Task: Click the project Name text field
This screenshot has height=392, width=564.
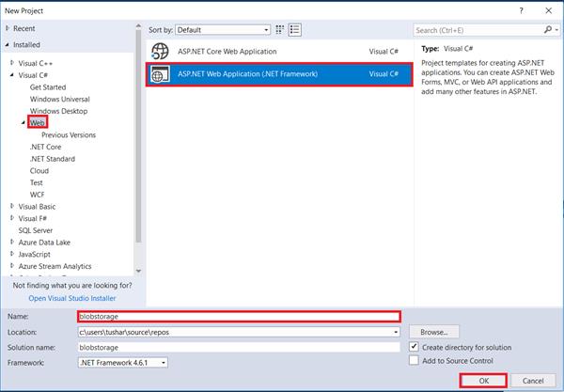Action: tap(239, 317)
